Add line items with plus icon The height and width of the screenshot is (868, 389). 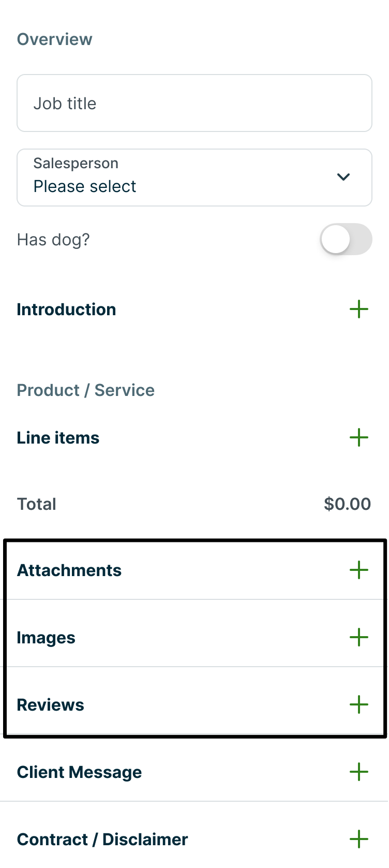[358, 438]
